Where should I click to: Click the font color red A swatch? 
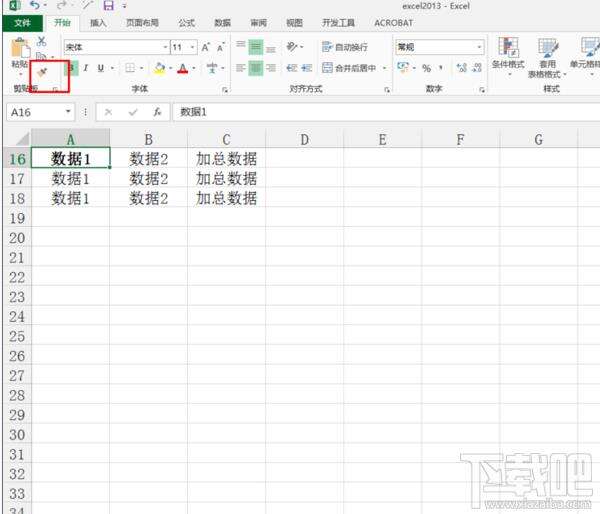pos(182,68)
